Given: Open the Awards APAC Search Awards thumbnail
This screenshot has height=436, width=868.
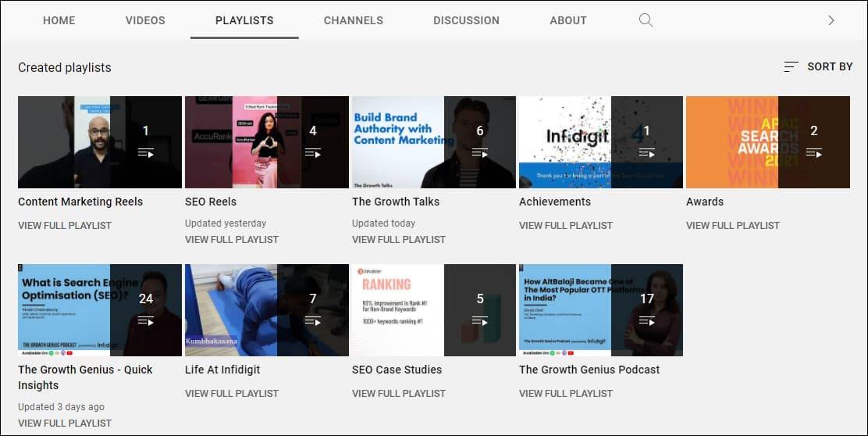Looking at the screenshot, I should tap(768, 142).
